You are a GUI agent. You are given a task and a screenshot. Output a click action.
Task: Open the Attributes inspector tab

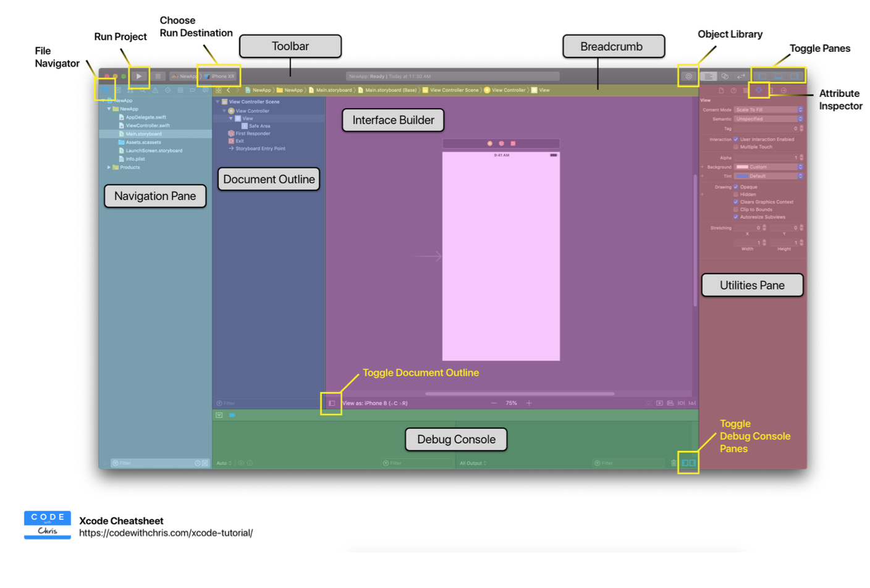coord(759,90)
